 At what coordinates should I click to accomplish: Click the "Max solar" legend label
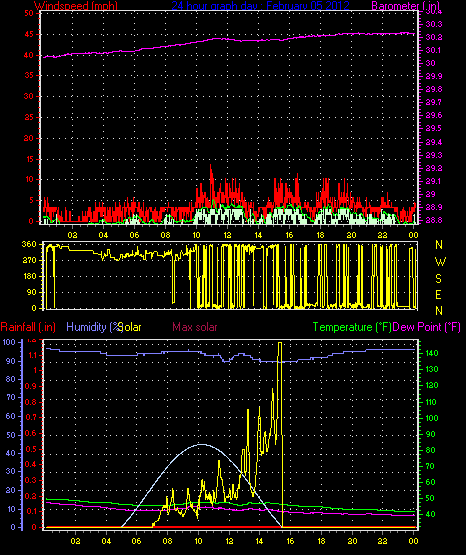195,327
